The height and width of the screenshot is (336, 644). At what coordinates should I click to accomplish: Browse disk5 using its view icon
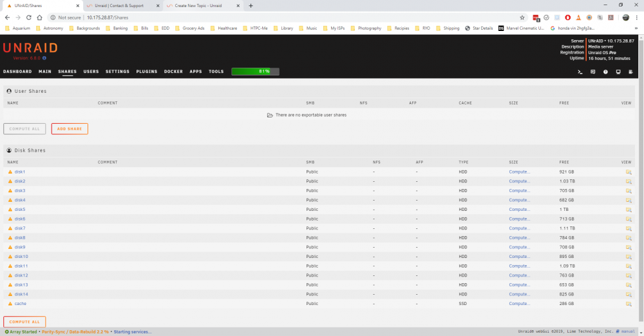629,210
